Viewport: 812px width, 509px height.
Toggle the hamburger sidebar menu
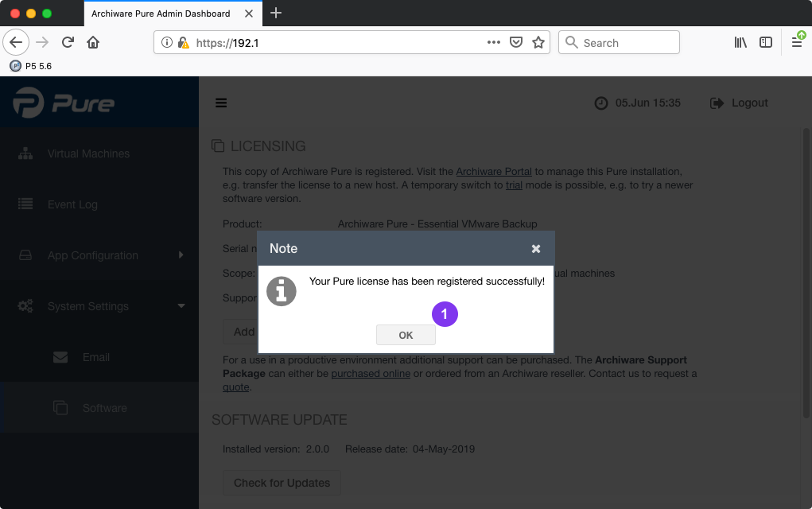coord(221,103)
